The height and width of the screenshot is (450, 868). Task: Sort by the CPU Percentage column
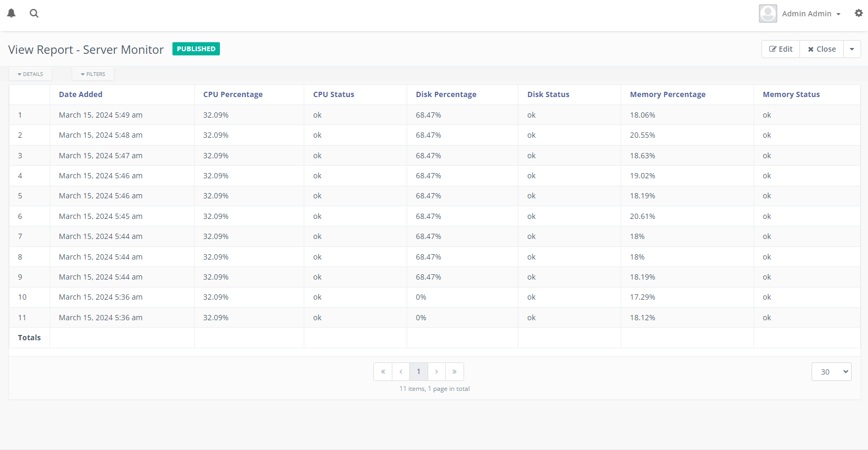point(233,94)
